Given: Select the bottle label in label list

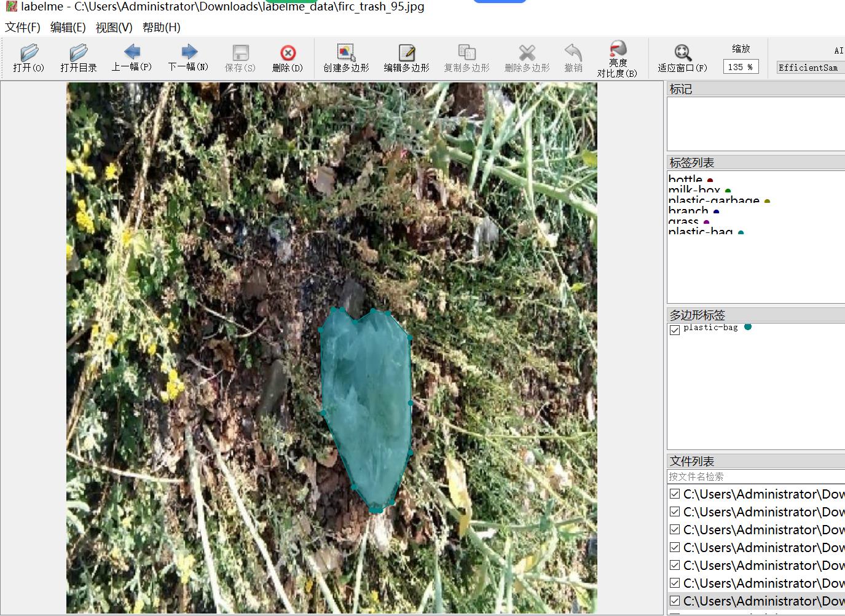Looking at the screenshot, I should pos(685,180).
